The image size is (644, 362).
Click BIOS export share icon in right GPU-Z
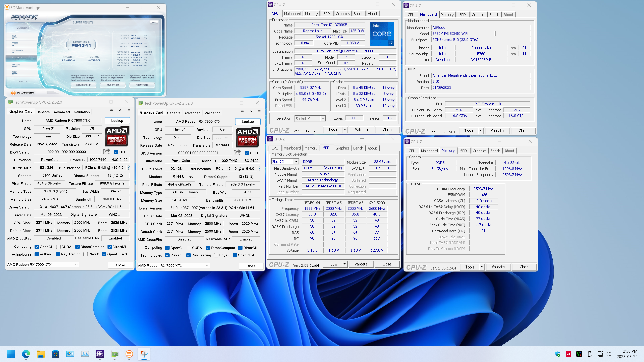coord(237,152)
